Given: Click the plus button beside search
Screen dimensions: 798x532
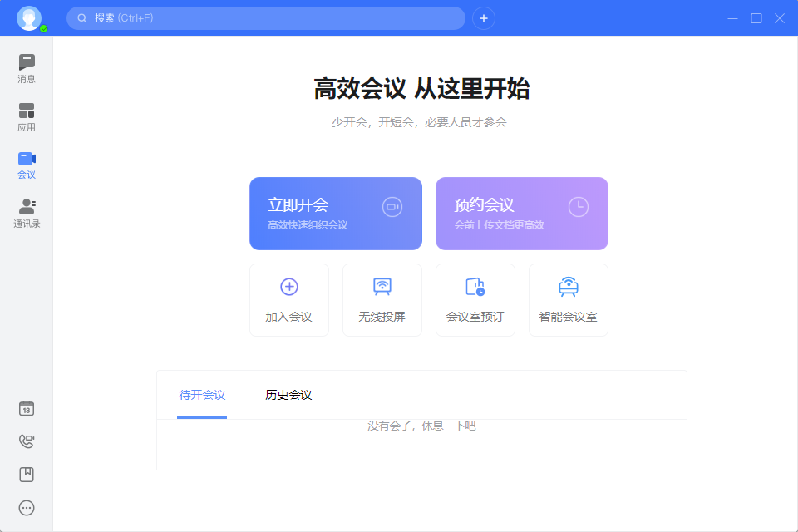Looking at the screenshot, I should [x=484, y=18].
